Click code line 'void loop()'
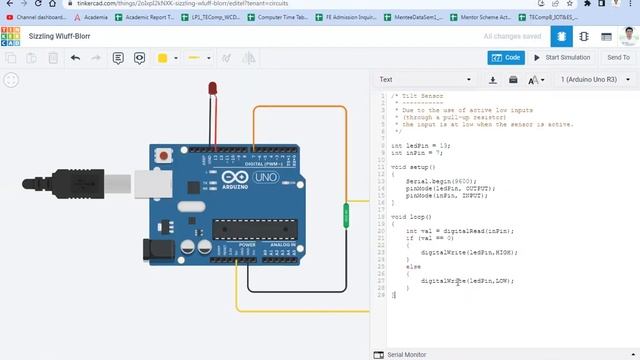Screen dimensions: 640x360 point(411,217)
